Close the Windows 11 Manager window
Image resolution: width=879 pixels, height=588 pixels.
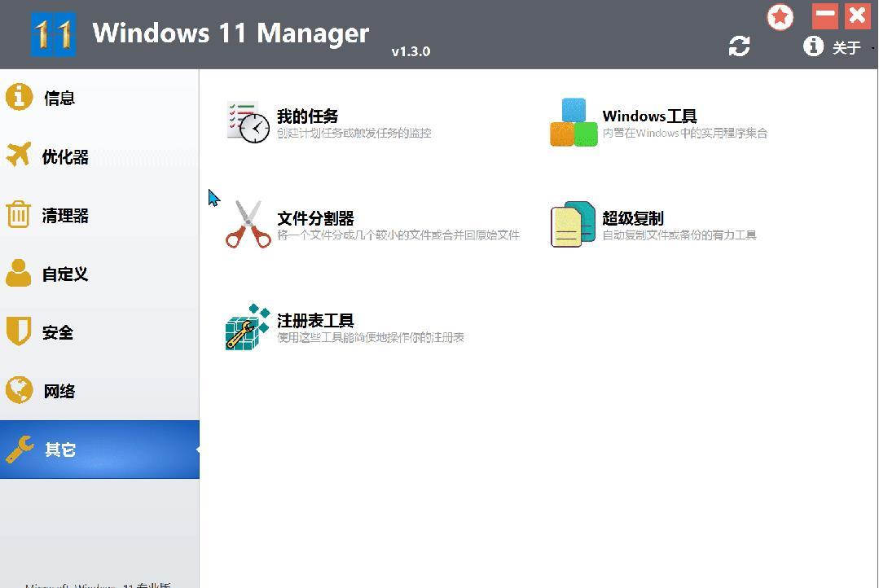(x=857, y=15)
